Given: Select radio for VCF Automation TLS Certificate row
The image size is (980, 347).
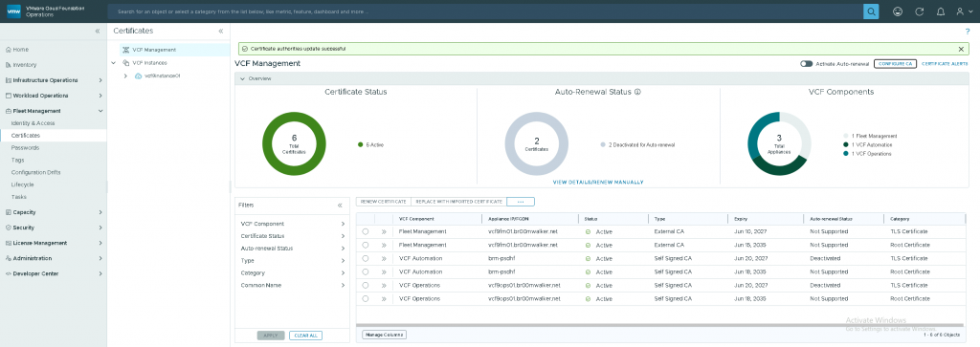Looking at the screenshot, I should [x=365, y=258].
